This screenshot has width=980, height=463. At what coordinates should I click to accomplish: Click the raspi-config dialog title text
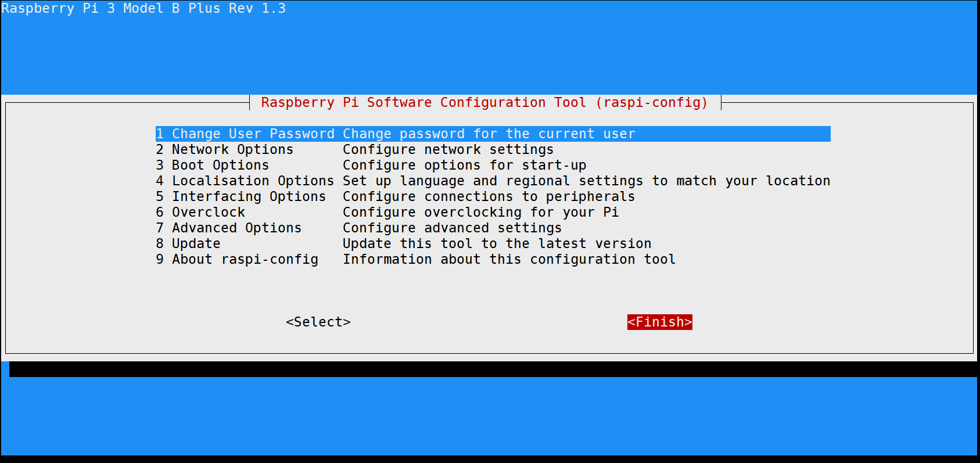[484, 103]
